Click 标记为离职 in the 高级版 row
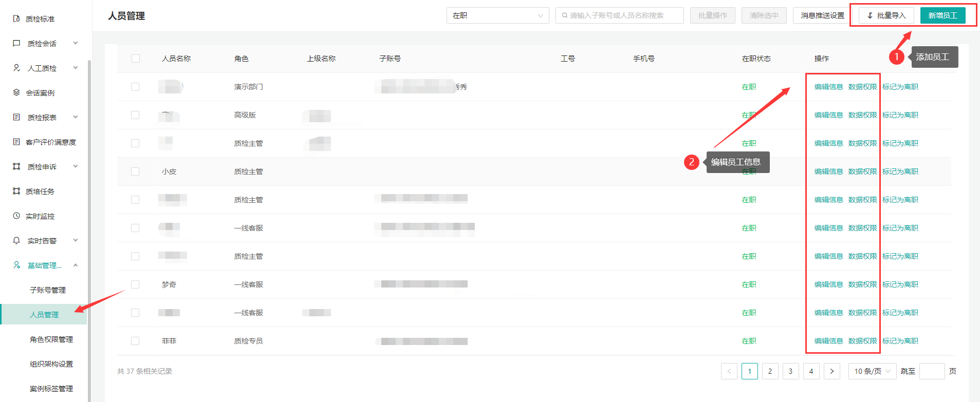The height and width of the screenshot is (402, 980). click(900, 115)
